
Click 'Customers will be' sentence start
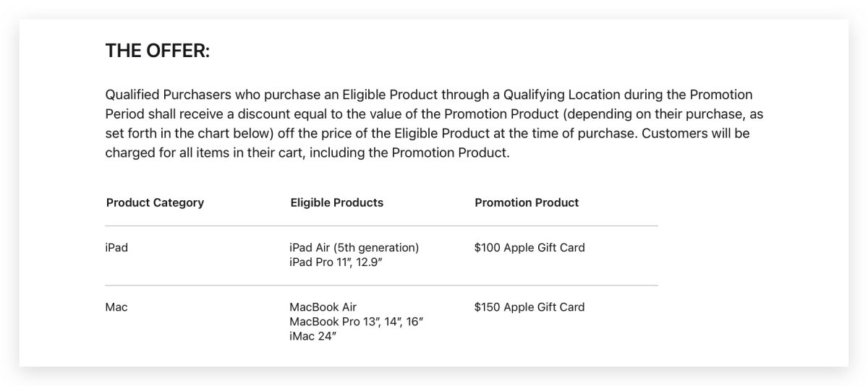[694, 134]
